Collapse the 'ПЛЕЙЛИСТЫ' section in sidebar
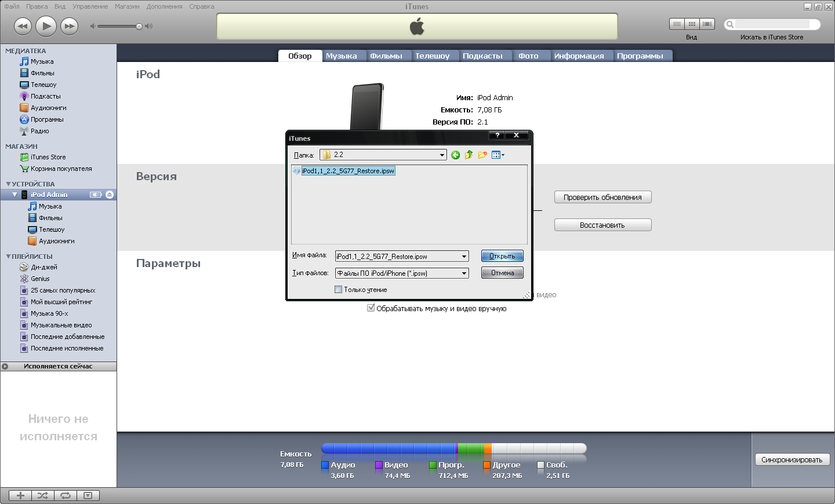The width and height of the screenshot is (835, 504). [8, 256]
